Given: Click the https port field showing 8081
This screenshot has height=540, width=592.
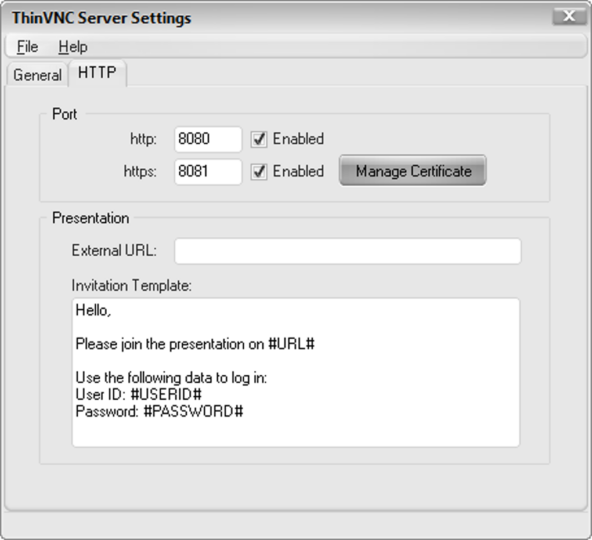Looking at the screenshot, I should coord(208,171).
